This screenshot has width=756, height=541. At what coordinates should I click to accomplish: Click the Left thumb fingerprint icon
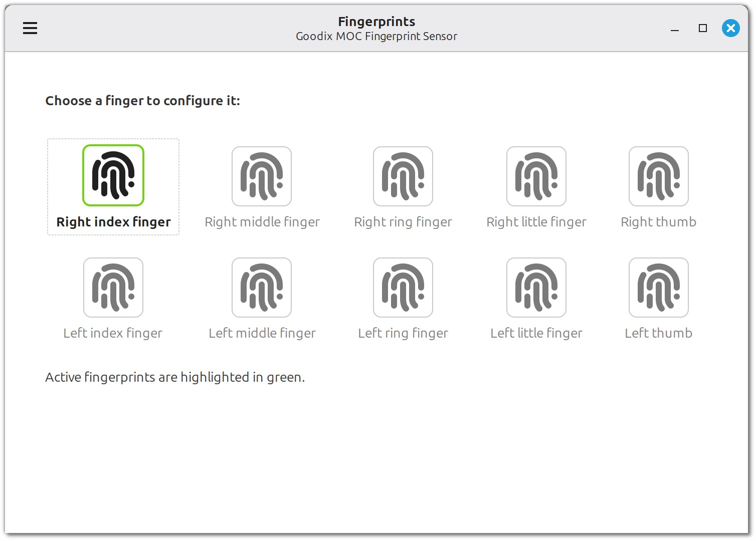(659, 288)
